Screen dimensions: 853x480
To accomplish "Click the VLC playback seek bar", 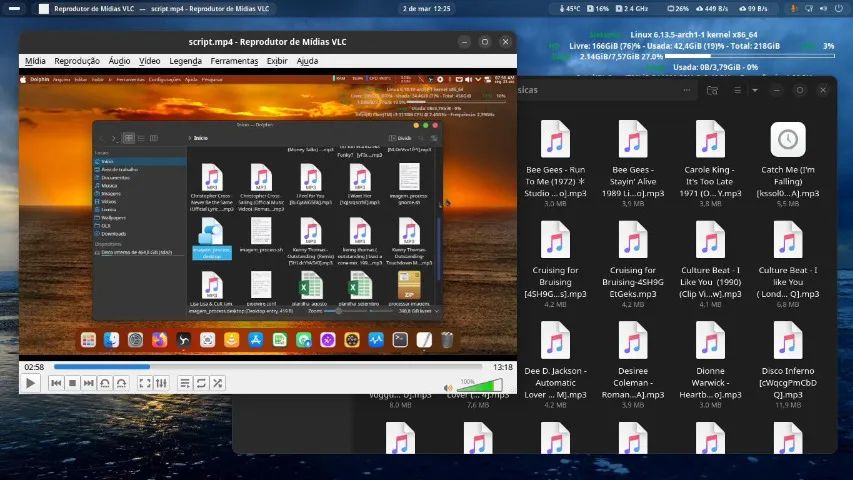I will tap(268, 367).
